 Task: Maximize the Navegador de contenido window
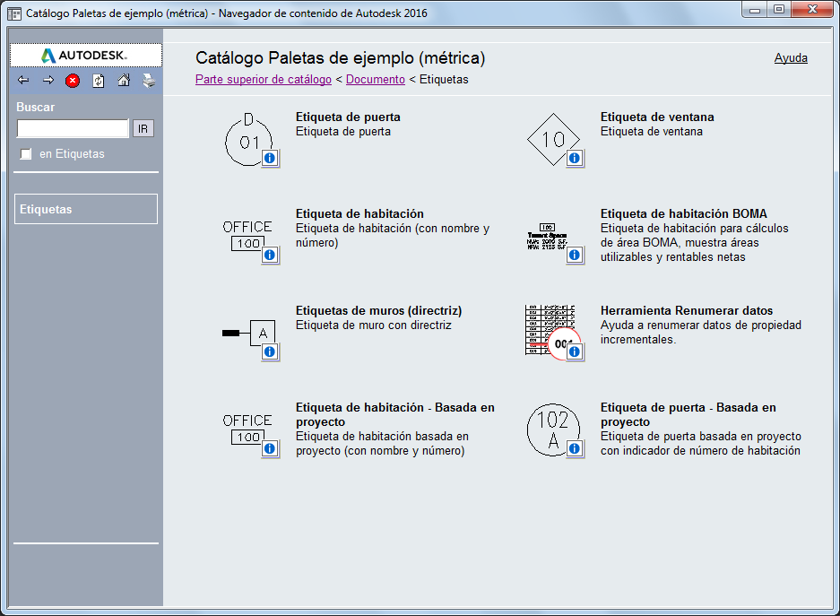point(779,10)
